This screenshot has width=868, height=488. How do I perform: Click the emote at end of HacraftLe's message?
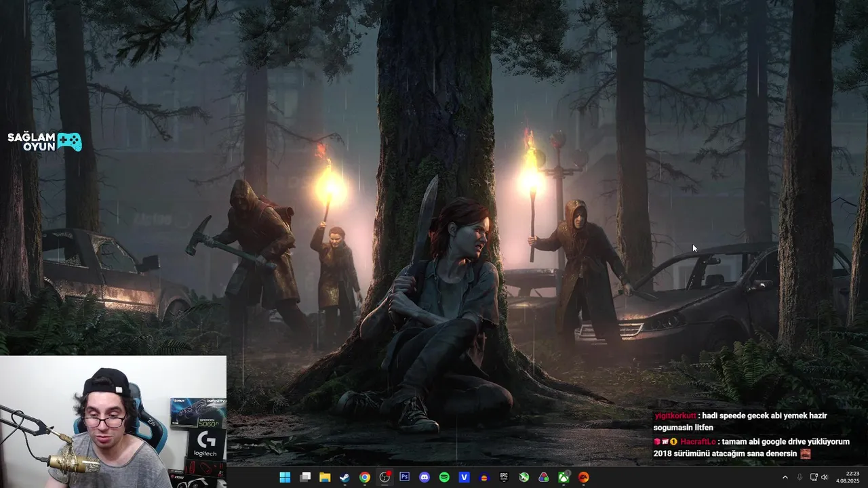pyautogui.click(x=805, y=453)
